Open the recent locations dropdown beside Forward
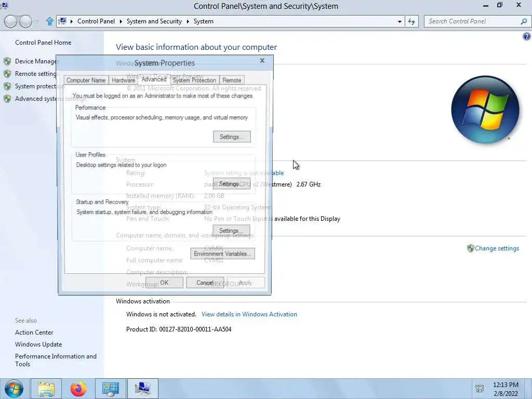532x399 pixels. 36,21
